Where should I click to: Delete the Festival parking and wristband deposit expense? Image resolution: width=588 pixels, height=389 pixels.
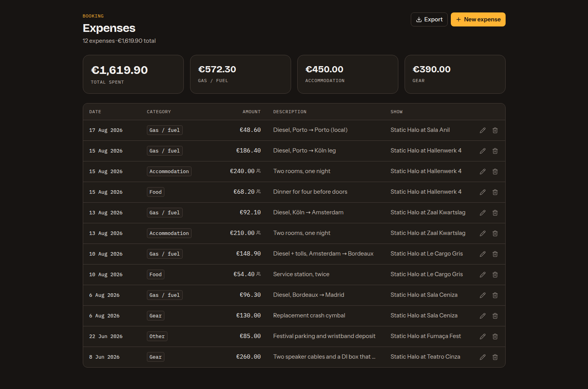pyautogui.click(x=495, y=336)
